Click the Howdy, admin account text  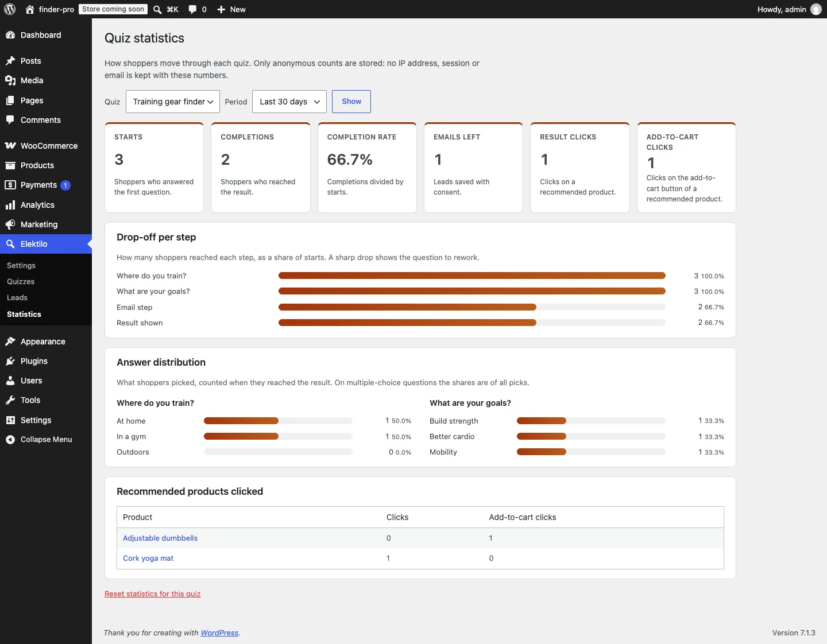(x=782, y=9)
